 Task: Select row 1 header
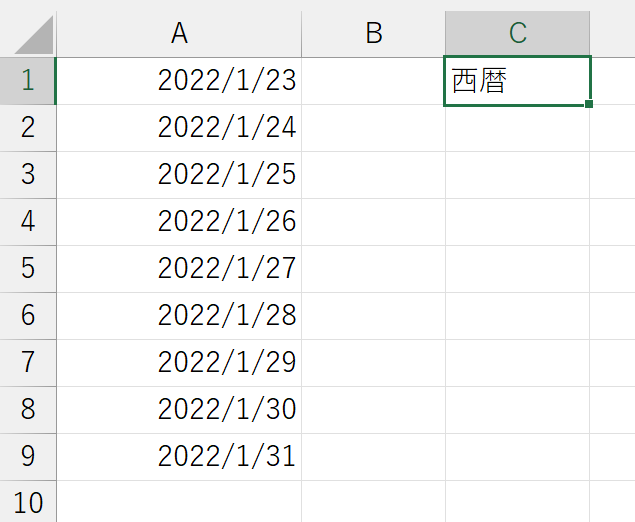(28, 81)
